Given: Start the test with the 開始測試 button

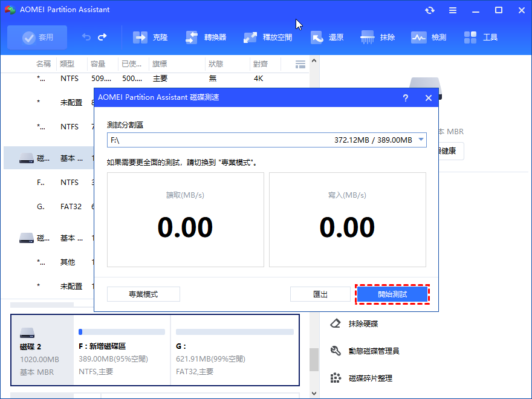Looking at the screenshot, I should [x=392, y=294].
